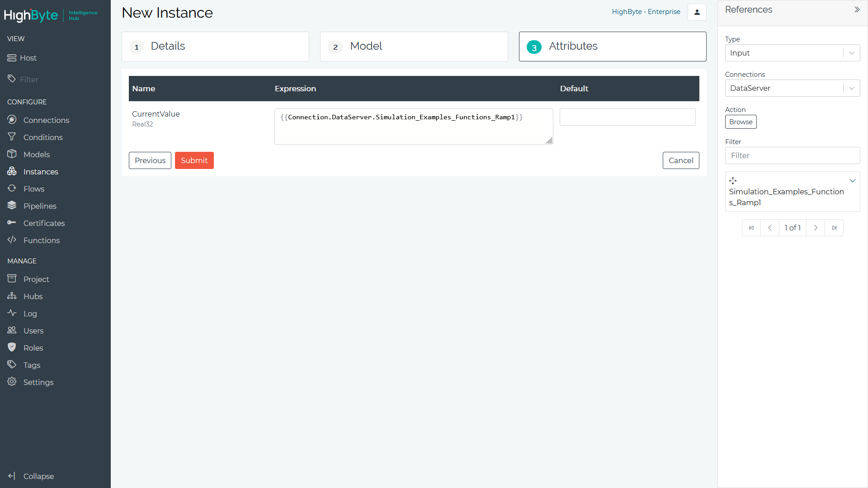Click the Model tab step 2
Image resolution: width=868 pixels, height=488 pixels.
coord(413,46)
